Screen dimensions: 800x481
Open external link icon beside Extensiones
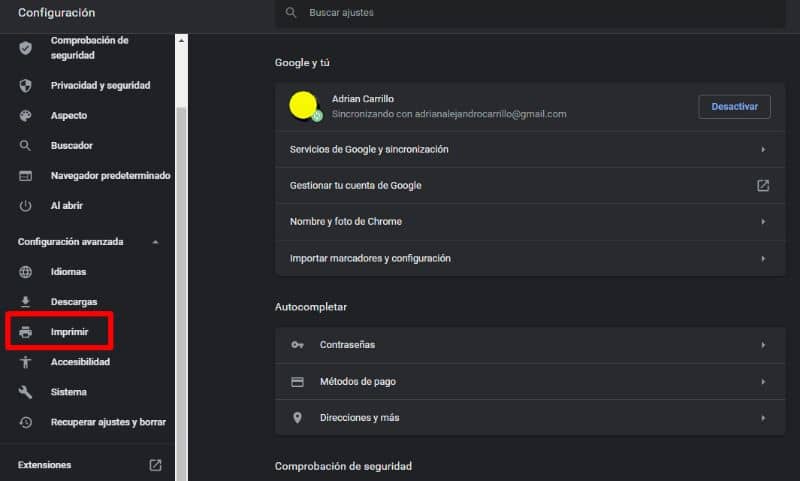[x=155, y=465]
